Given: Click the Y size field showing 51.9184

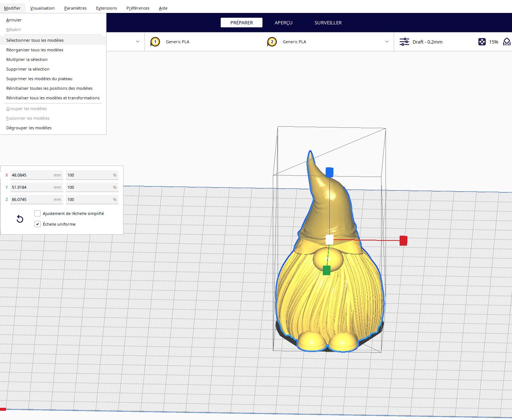Looking at the screenshot, I should pyautogui.click(x=37, y=187).
